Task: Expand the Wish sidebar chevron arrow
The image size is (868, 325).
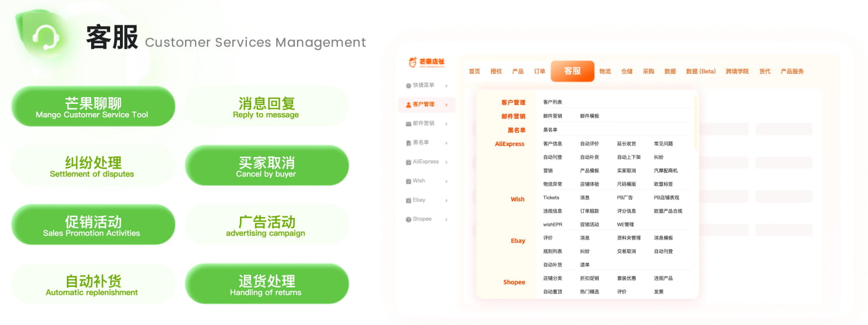Action: coord(446,181)
